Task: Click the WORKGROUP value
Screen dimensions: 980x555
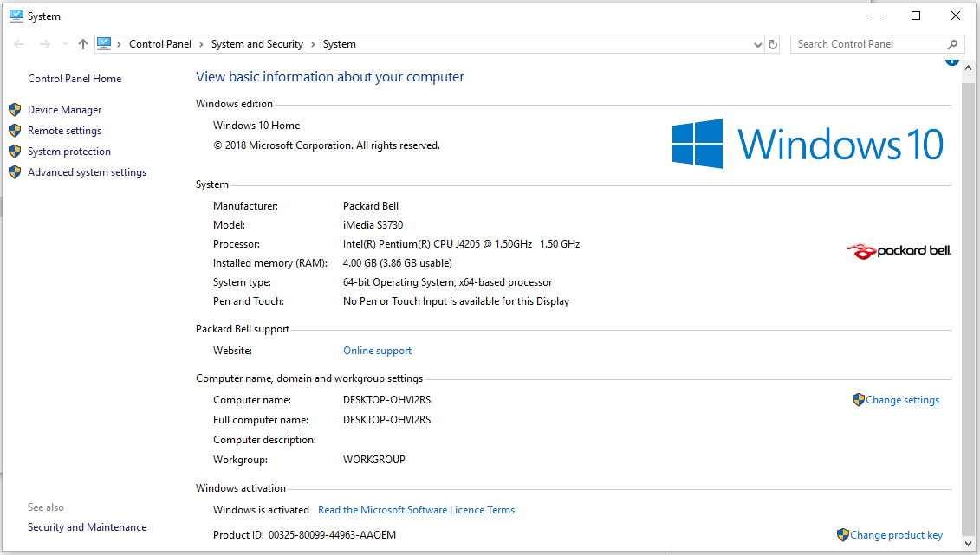Action: (x=373, y=460)
